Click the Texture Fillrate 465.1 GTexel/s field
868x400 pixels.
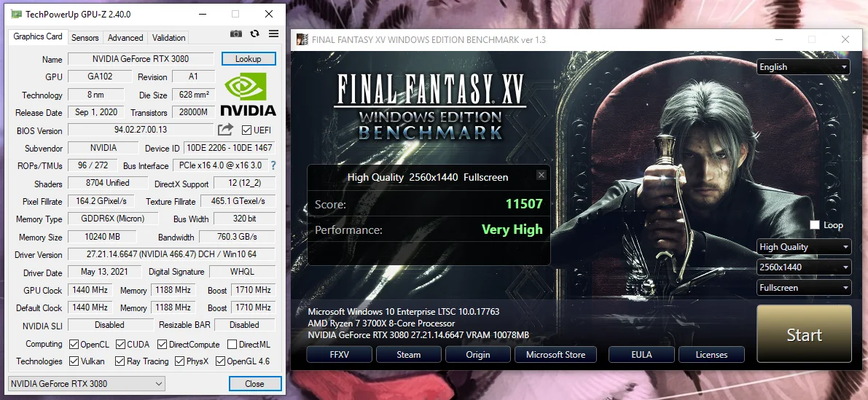coord(238,201)
